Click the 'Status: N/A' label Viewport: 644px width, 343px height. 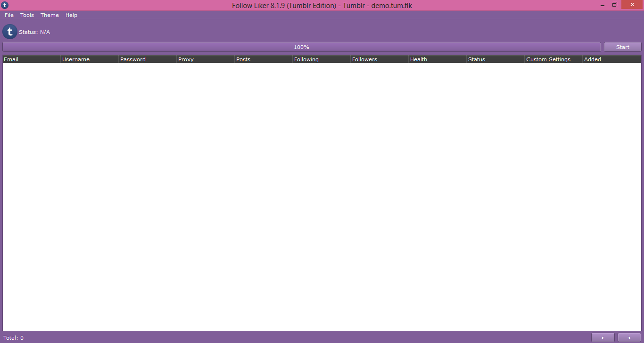34,32
